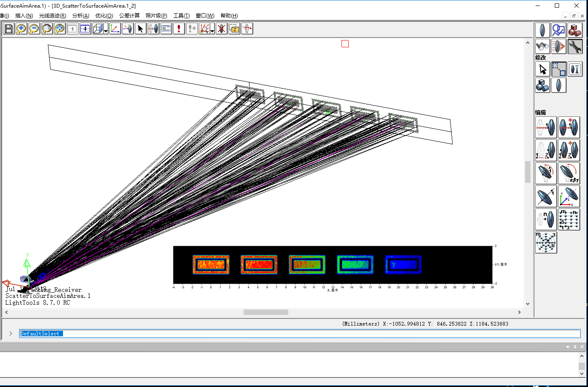Select the Zoom Out magnifier tool
588x387 pixels.
tap(34, 29)
